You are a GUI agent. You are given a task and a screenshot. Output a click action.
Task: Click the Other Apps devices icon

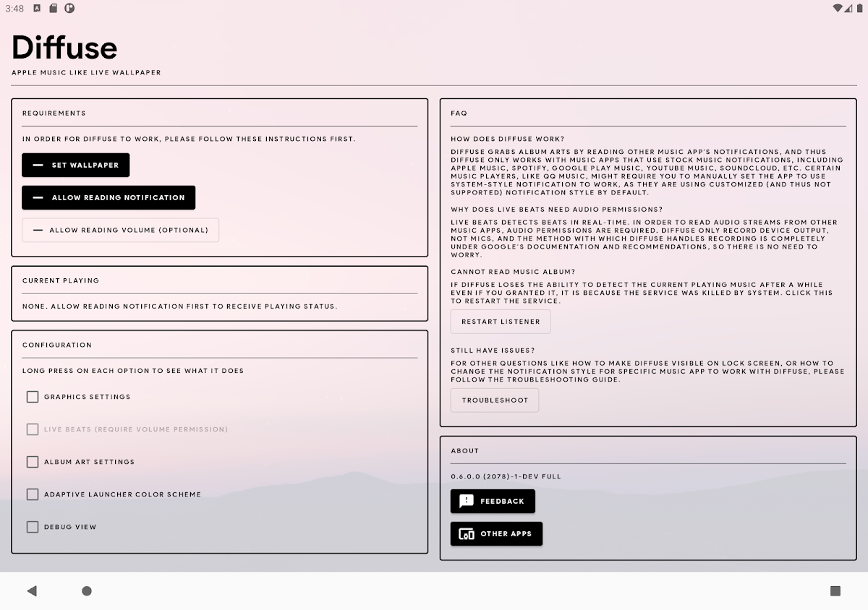[x=467, y=534]
